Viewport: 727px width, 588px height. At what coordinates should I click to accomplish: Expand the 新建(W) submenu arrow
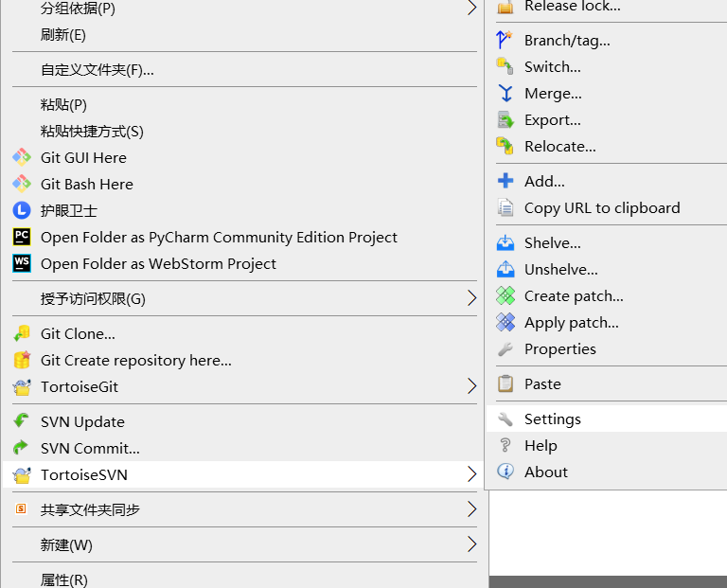click(472, 543)
